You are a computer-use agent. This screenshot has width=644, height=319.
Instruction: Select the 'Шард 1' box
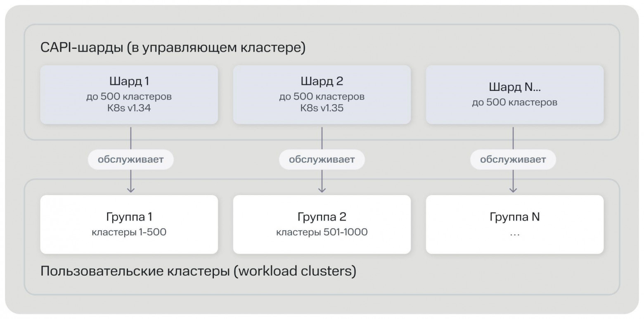tap(129, 95)
